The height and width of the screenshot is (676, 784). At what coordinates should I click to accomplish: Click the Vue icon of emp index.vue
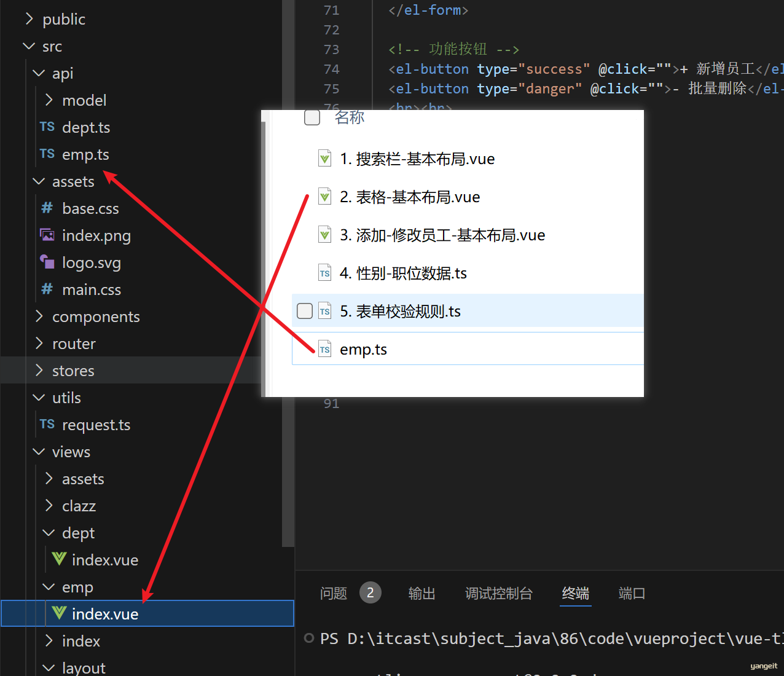pyautogui.click(x=59, y=613)
